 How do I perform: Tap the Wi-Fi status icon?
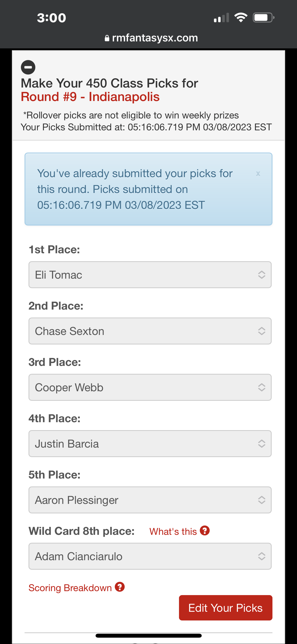241,18
